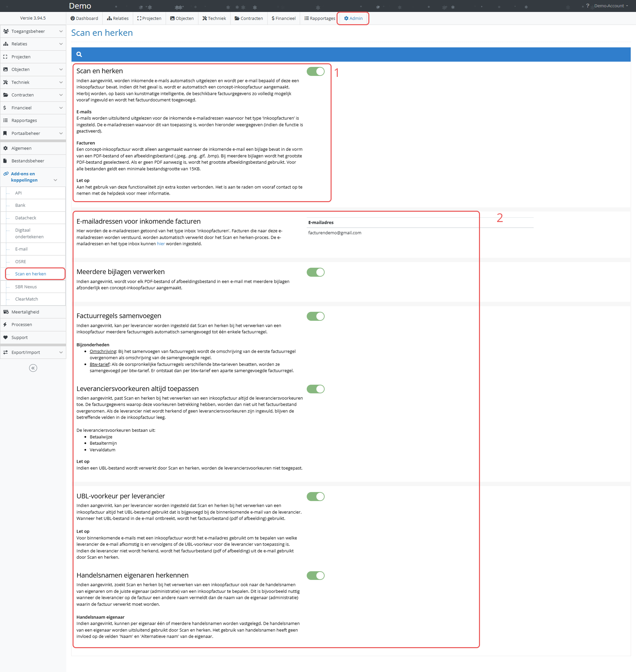Screen dimensions: 636x672
Task: Follow the 'hier' link for inbox settings
Action: pyautogui.click(x=161, y=244)
